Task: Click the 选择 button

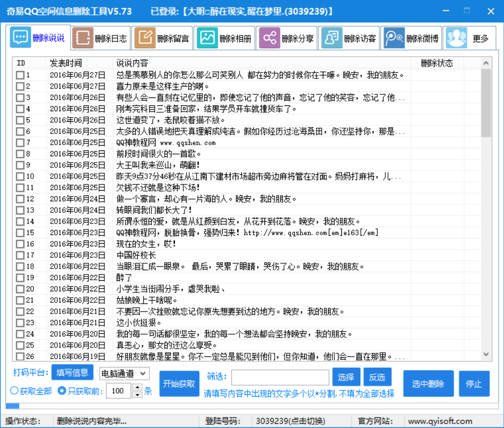Action: pos(346,377)
